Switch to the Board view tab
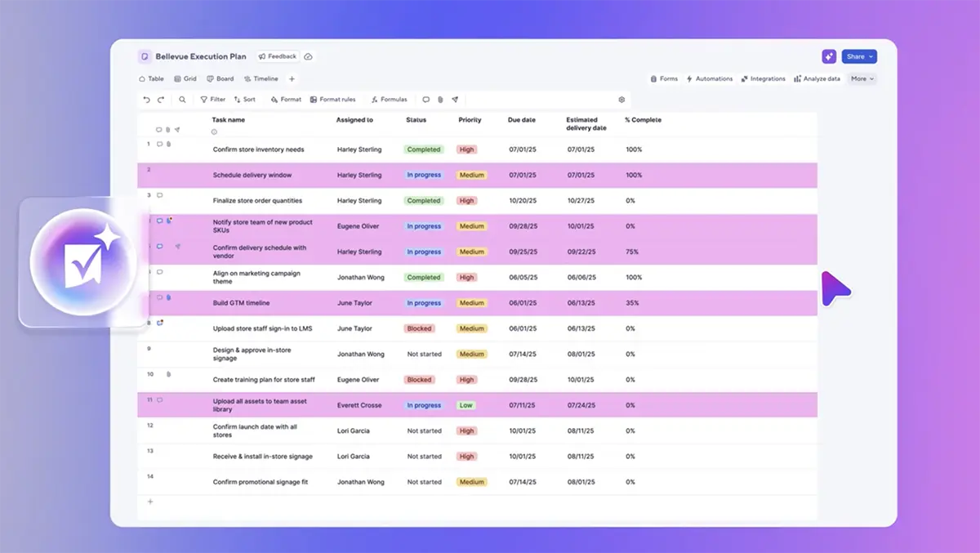Screen dimensions: 980x553 pyautogui.click(x=220, y=79)
